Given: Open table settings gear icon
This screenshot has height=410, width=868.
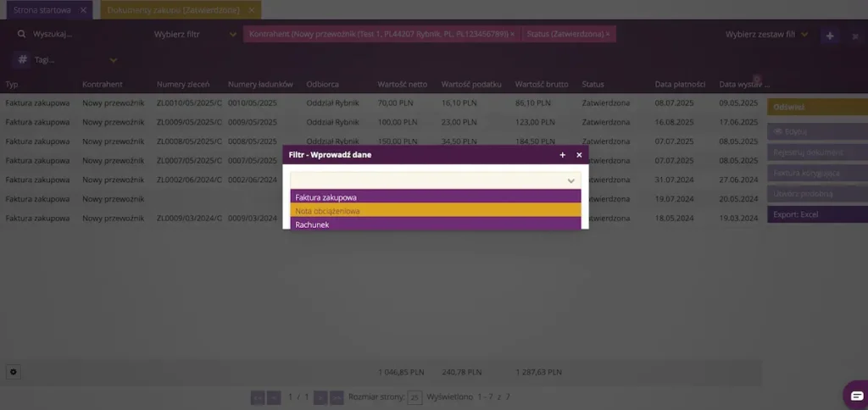Looking at the screenshot, I should tap(14, 373).
